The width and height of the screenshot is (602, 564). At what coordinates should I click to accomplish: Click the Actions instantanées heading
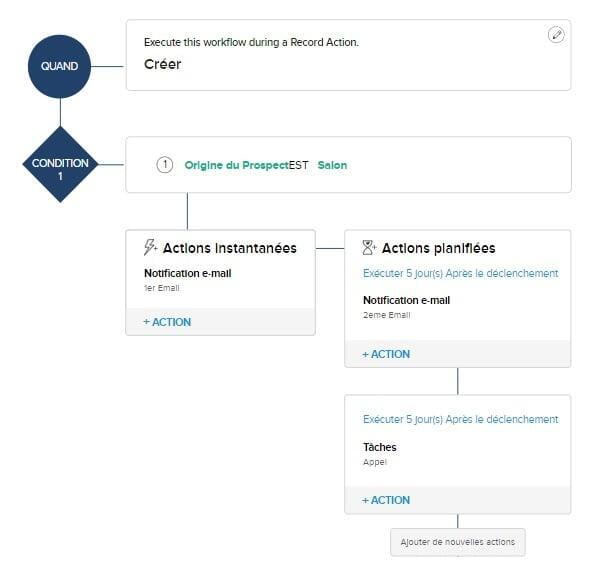coord(230,248)
